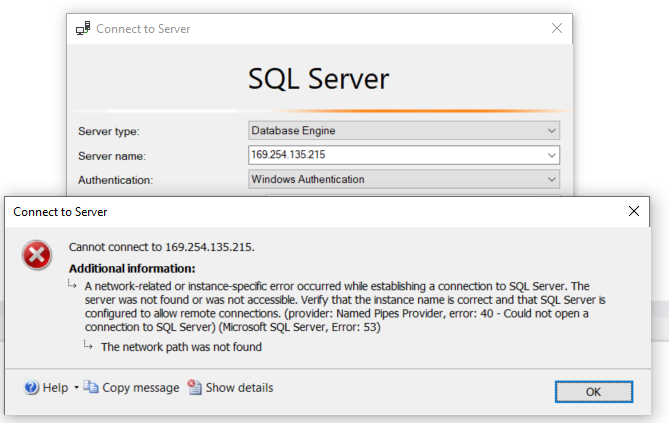Click the Server name field 169.254.135.215
The width and height of the screenshot is (669, 423).
pos(404,155)
